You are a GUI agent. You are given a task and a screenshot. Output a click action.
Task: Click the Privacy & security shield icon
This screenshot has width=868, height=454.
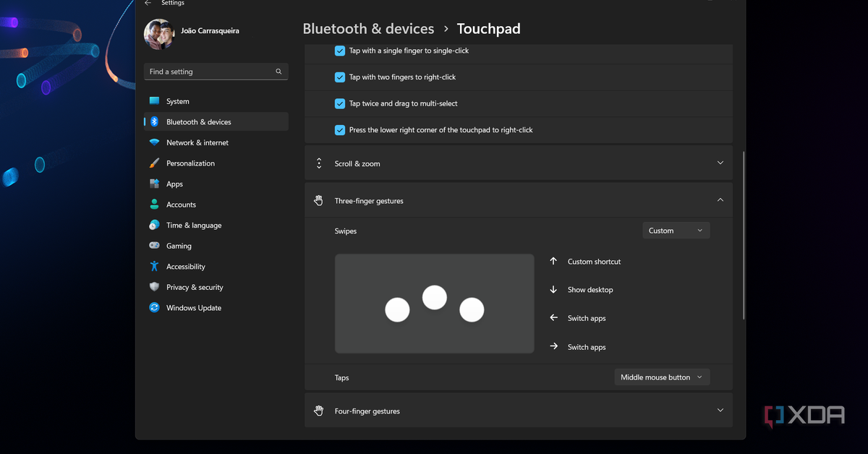pyautogui.click(x=154, y=287)
